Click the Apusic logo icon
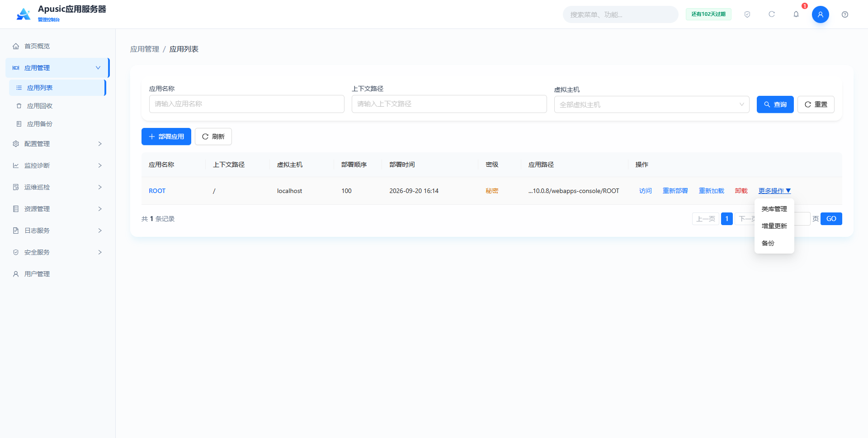868x438 pixels. [24, 14]
